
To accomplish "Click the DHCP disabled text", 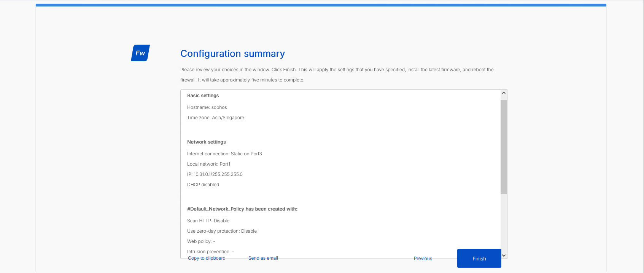I will (x=203, y=185).
